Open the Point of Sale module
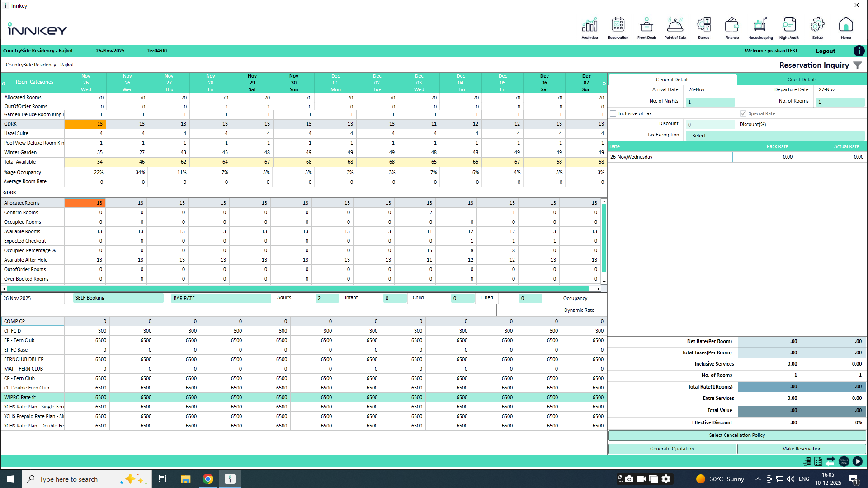This screenshot has width=868, height=488. click(x=675, y=28)
